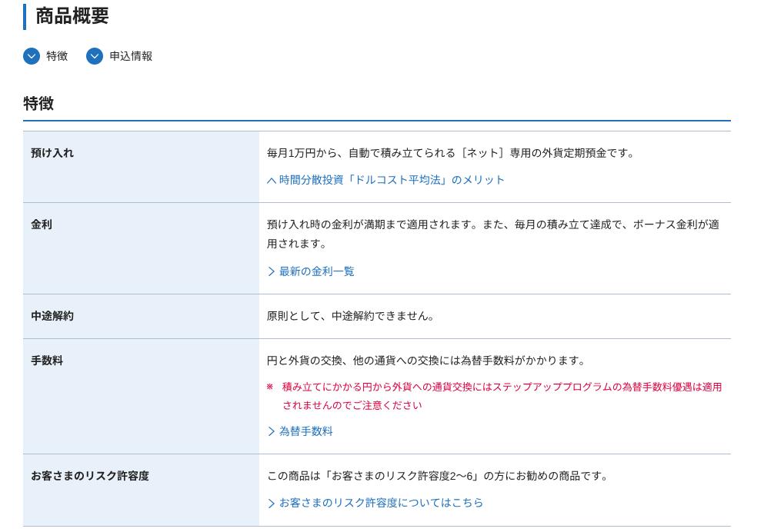Click the 特徴 heading above the table
The width and height of the screenshot is (784, 532).
[38, 104]
